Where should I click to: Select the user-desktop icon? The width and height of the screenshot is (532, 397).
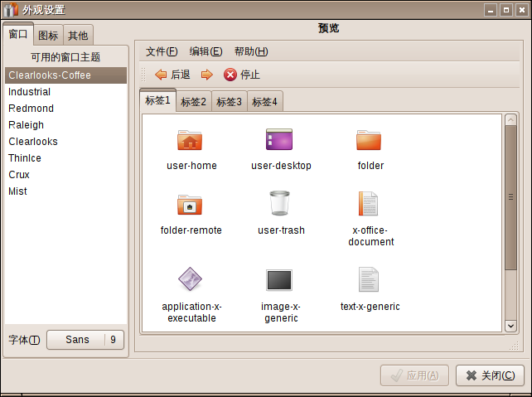pyautogui.click(x=279, y=139)
